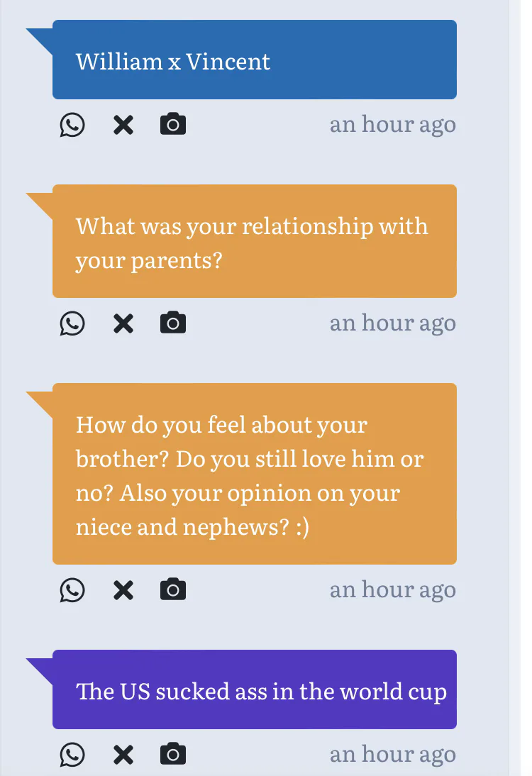The width and height of the screenshot is (532, 776).
Task: Share 'William x Vincent' message via WhatsApp
Action: point(72,126)
